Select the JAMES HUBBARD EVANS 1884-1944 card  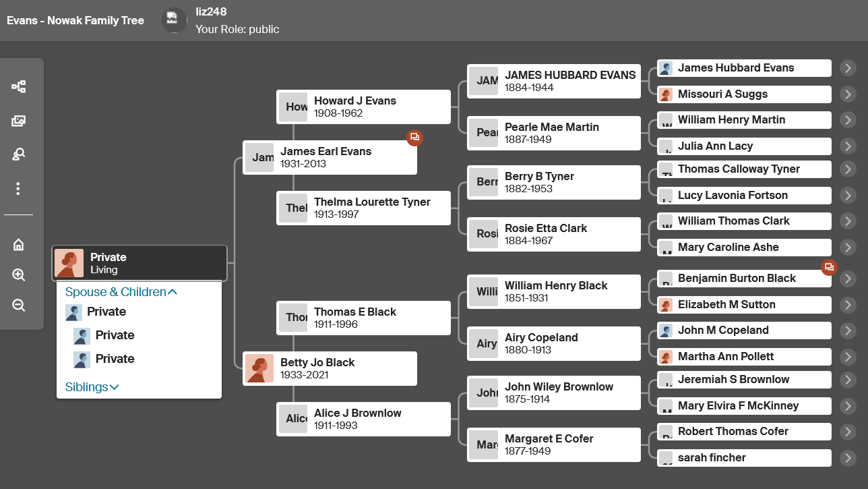tap(554, 82)
